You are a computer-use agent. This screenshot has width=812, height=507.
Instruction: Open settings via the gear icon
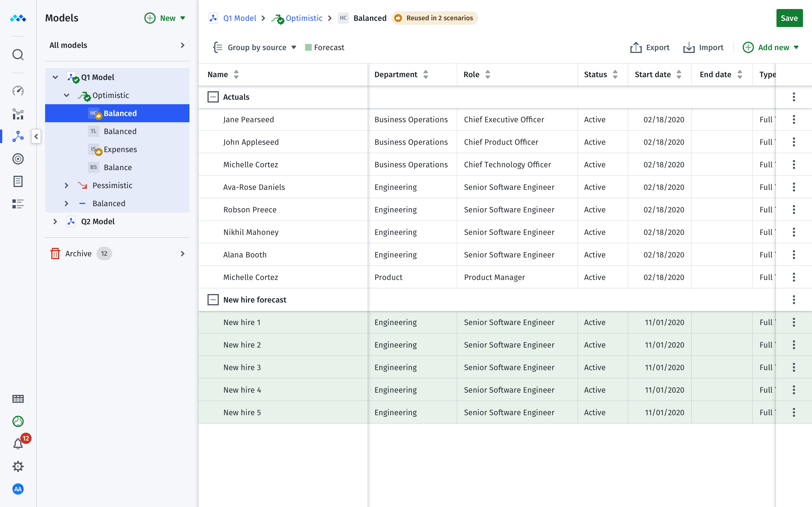coord(18,466)
